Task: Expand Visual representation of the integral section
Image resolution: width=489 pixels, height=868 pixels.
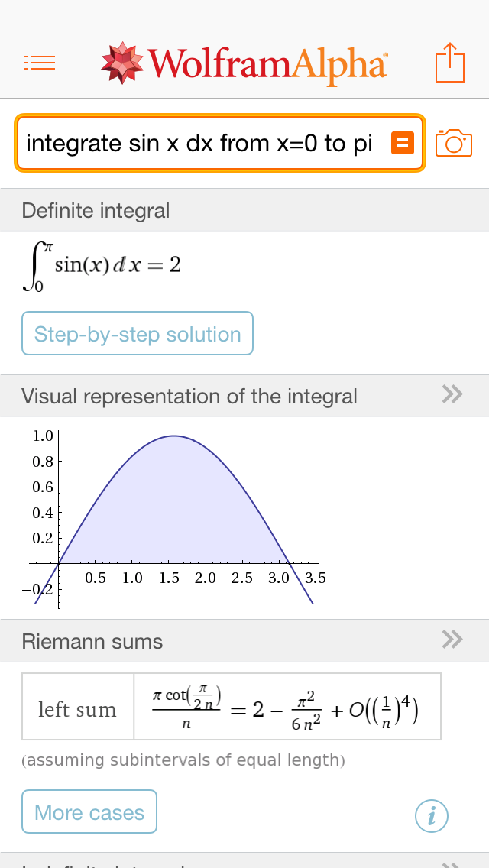Action: tap(452, 395)
